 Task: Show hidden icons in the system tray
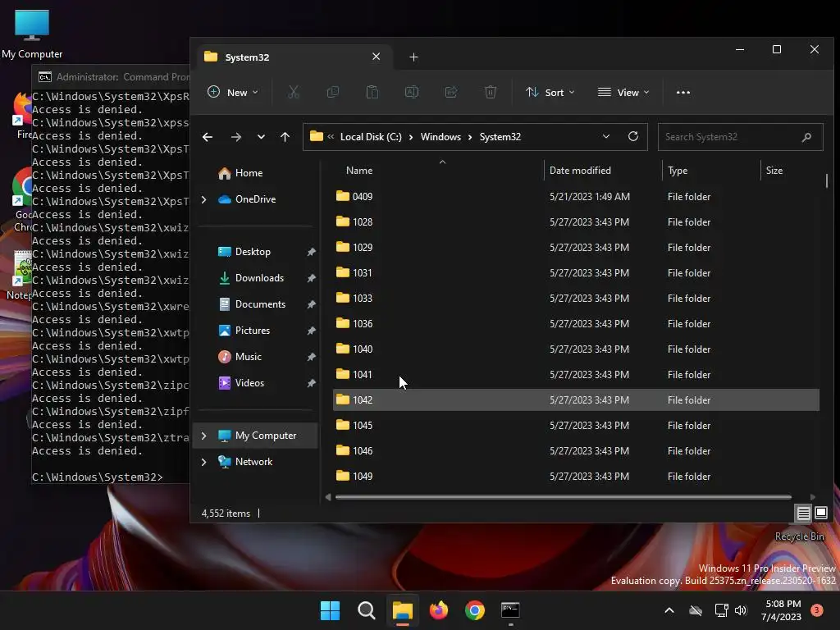pos(669,610)
